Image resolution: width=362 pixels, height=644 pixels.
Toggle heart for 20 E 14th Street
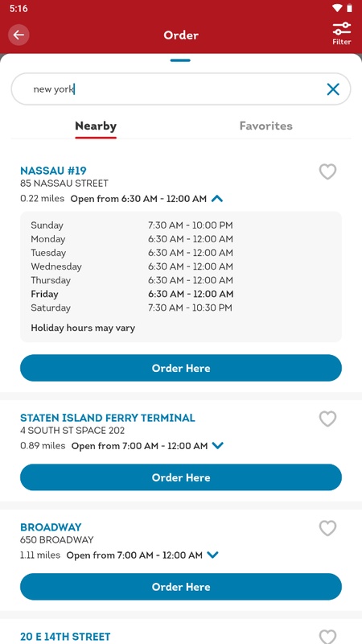point(327,636)
